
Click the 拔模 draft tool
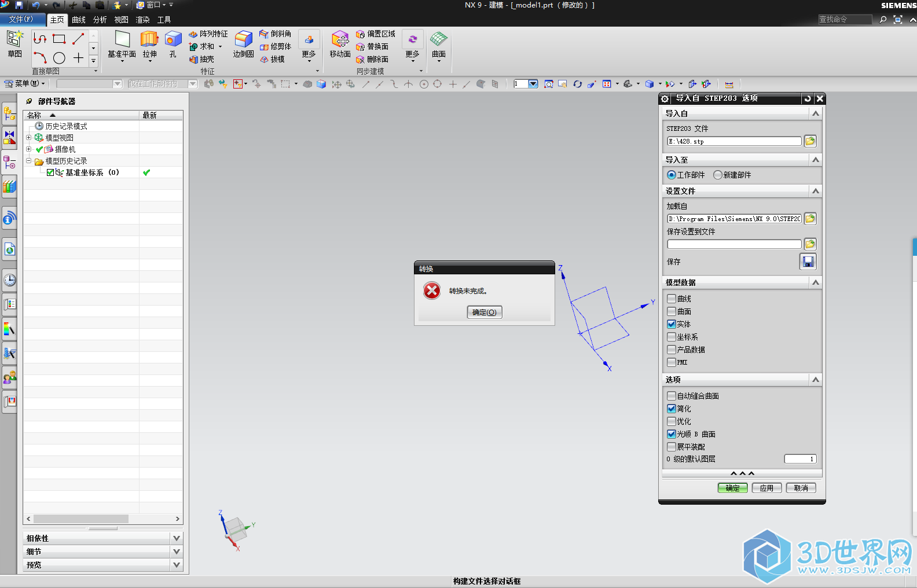[272, 59]
